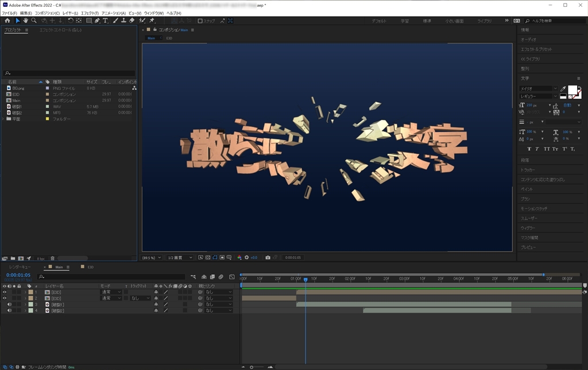Viewport: 588px width, 370px height.
Task: Open the エフェクト(T) menu
Action: (x=89, y=13)
